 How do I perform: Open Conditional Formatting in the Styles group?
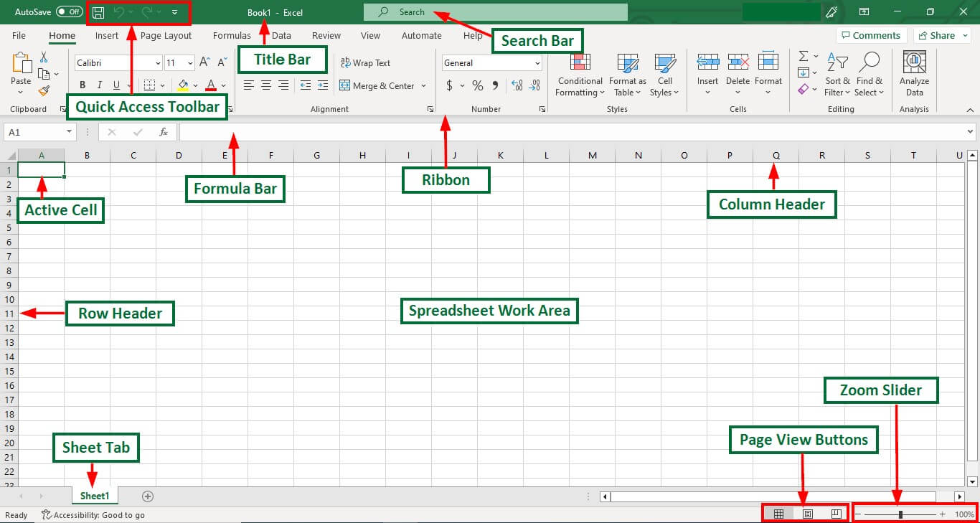[579, 75]
